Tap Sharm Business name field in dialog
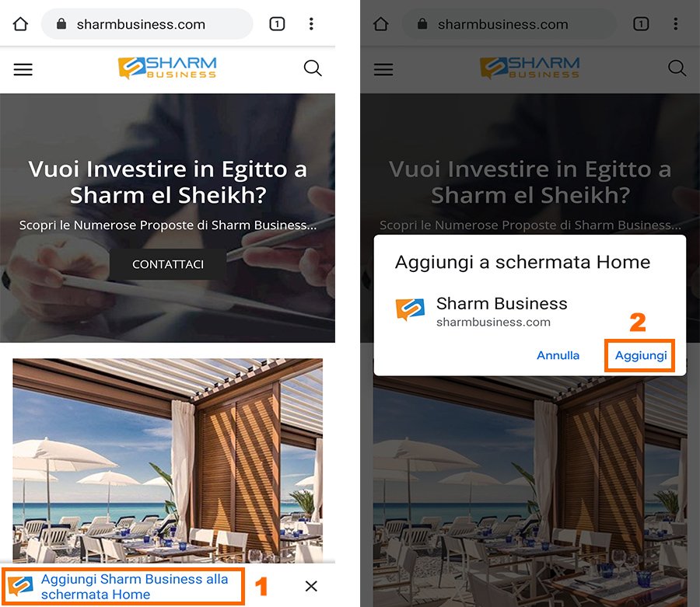The height and width of the screenshot is (607, 700). coord(502,303)
